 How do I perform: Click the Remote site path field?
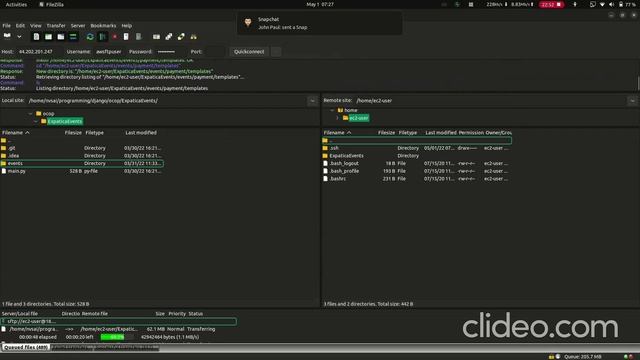pyautogui.click(x=491, y=100)
